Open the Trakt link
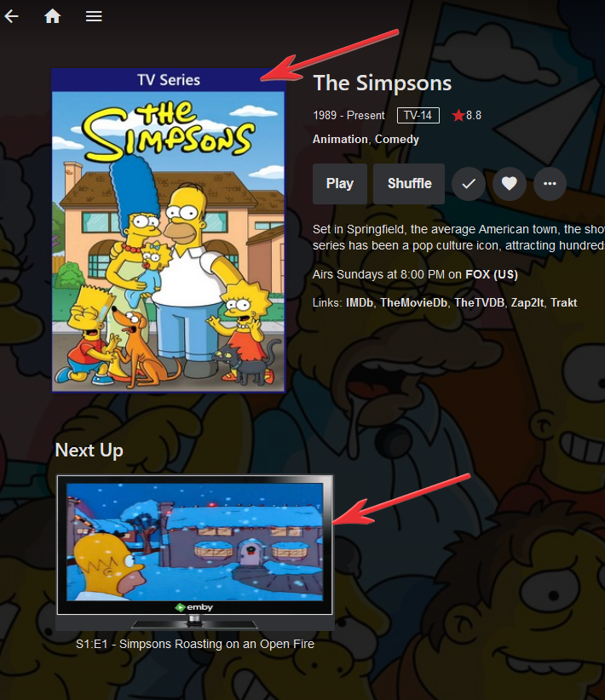Viewport: 605px width, 700px height. (564, 302)
